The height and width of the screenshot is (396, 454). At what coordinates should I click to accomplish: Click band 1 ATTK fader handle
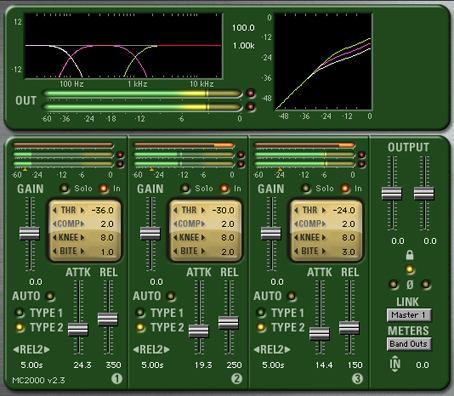click(78, 329)
